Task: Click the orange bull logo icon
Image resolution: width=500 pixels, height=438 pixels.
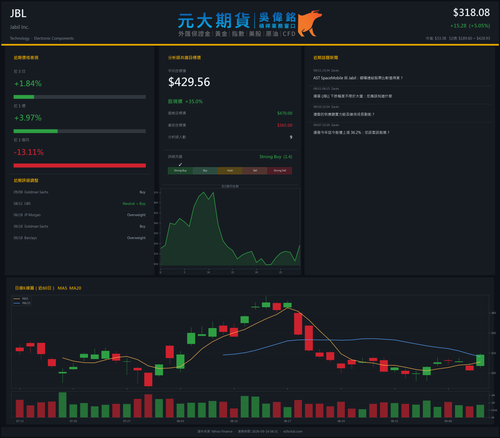Action: coord(310,23)
